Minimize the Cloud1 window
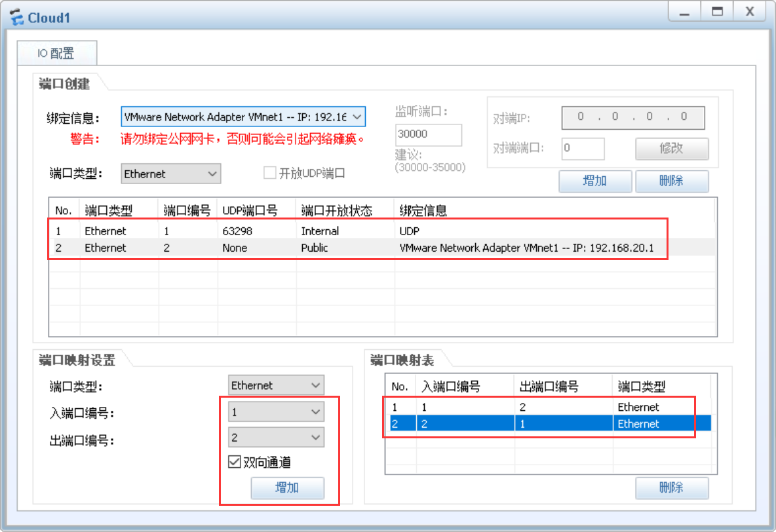 coord(684,11)
